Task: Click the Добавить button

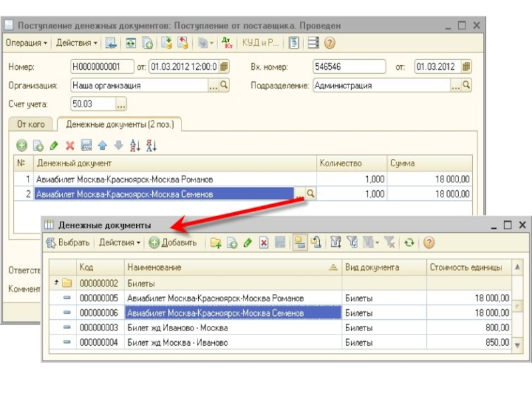Action: 173,243
